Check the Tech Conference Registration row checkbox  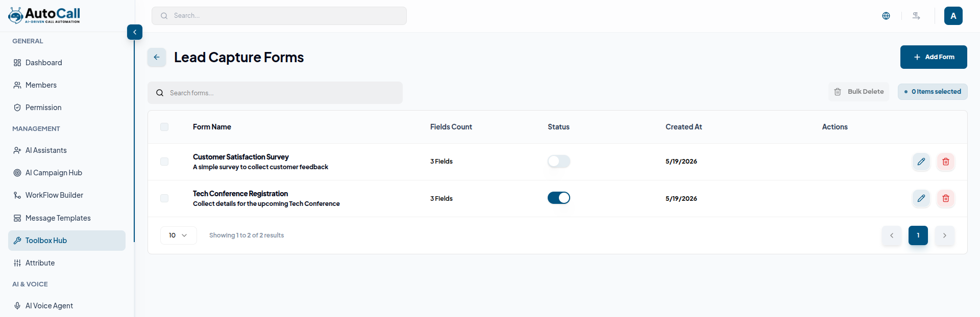point(164,198)
